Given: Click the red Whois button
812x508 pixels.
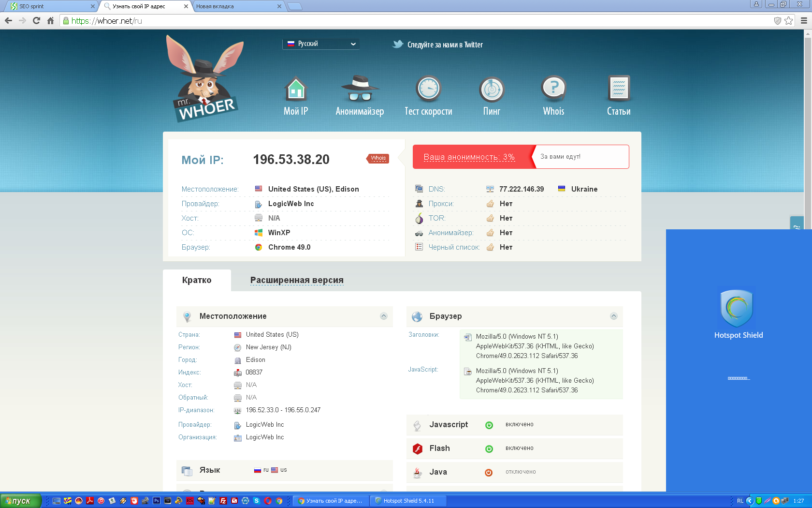Looking at the screenshot, I should coord(378,158).
